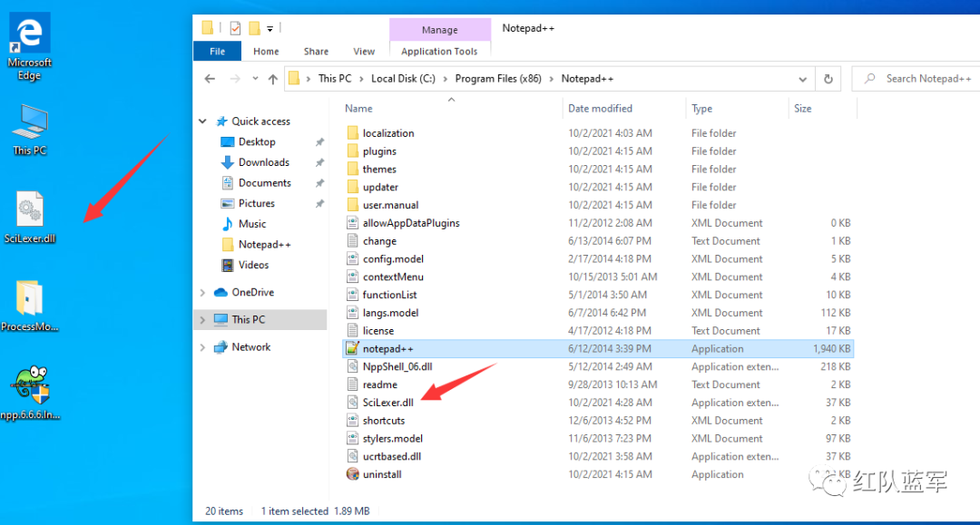This screenshot has height=525, width=980.
Task: Open the Microsoft Edge desktop shortcut
Action: point(29,48)
